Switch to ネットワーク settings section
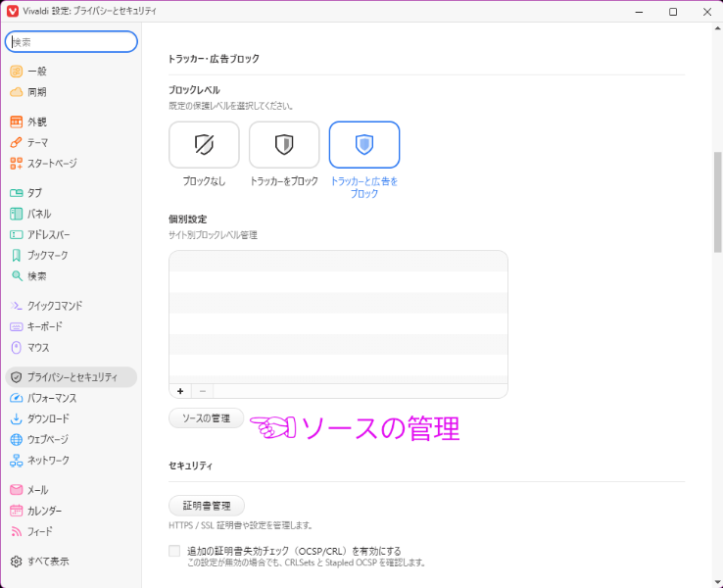 coord(48,461)
